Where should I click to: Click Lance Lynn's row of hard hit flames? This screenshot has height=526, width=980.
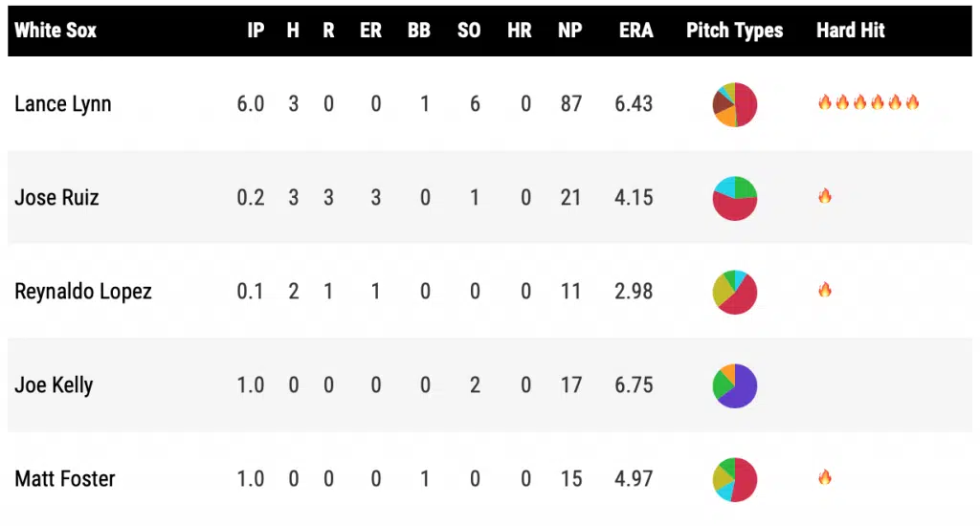868,102
